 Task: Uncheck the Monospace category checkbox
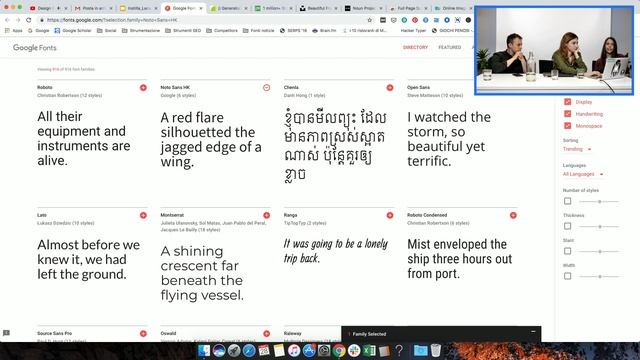[567, 126]
